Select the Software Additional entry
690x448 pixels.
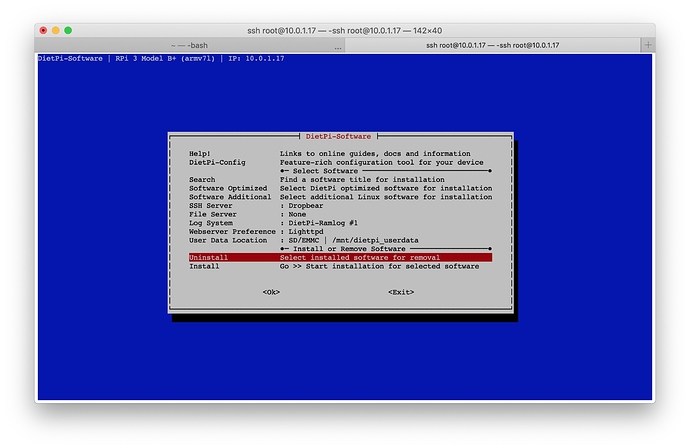pos(341,197)
